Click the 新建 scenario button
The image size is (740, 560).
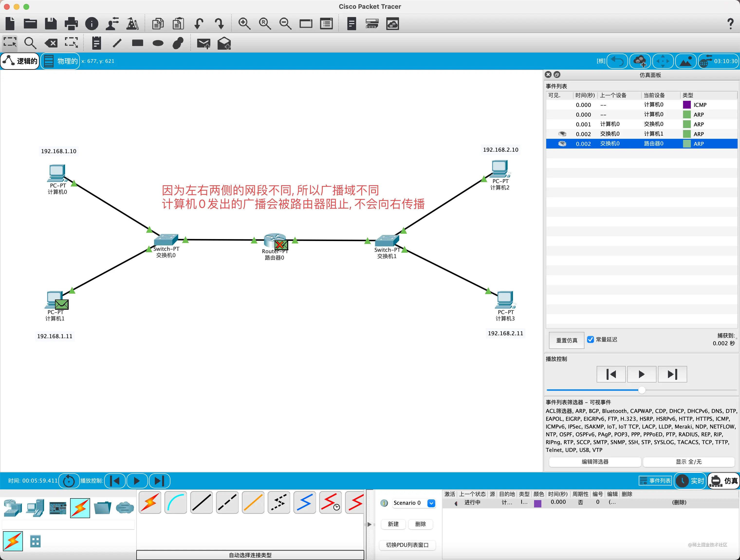(x=393, y=524)
